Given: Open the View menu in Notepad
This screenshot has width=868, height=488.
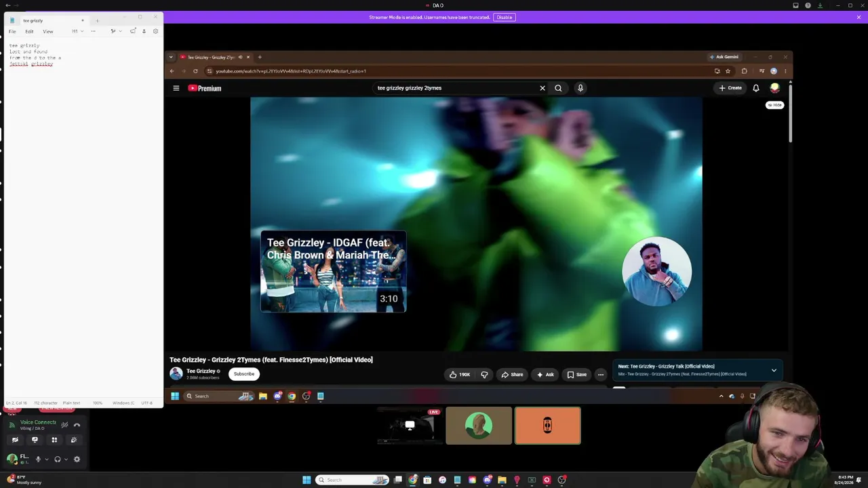Looking at the screenshot, I should point(48,31).
